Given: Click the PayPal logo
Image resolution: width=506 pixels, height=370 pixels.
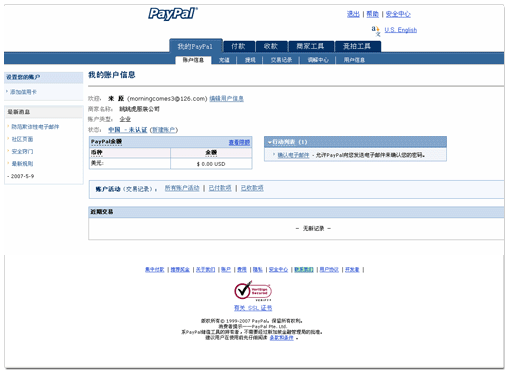Looking at the screenshot, I should (x=173, y=14).
